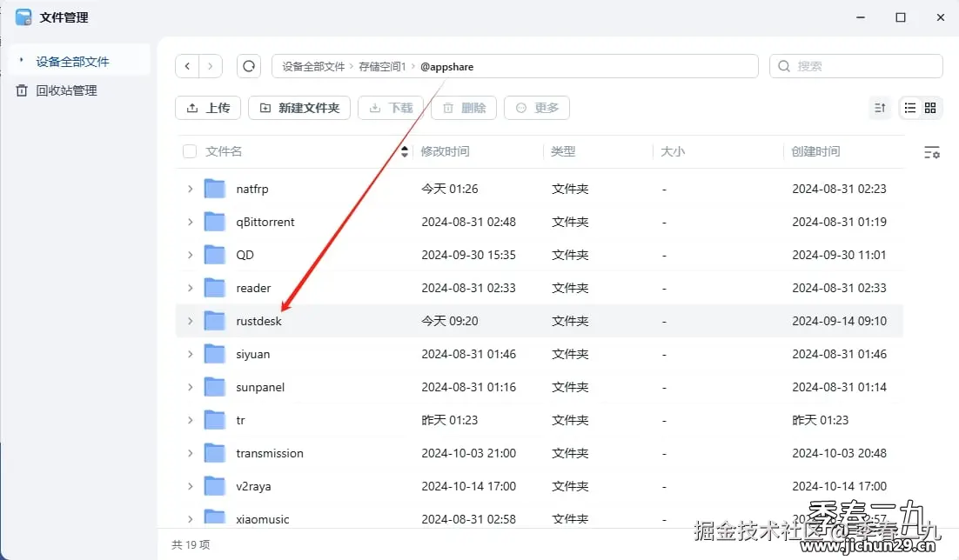959x560 pixels.
Task: Toggle the select-all checkbox in header
Action: coord(190,151)
